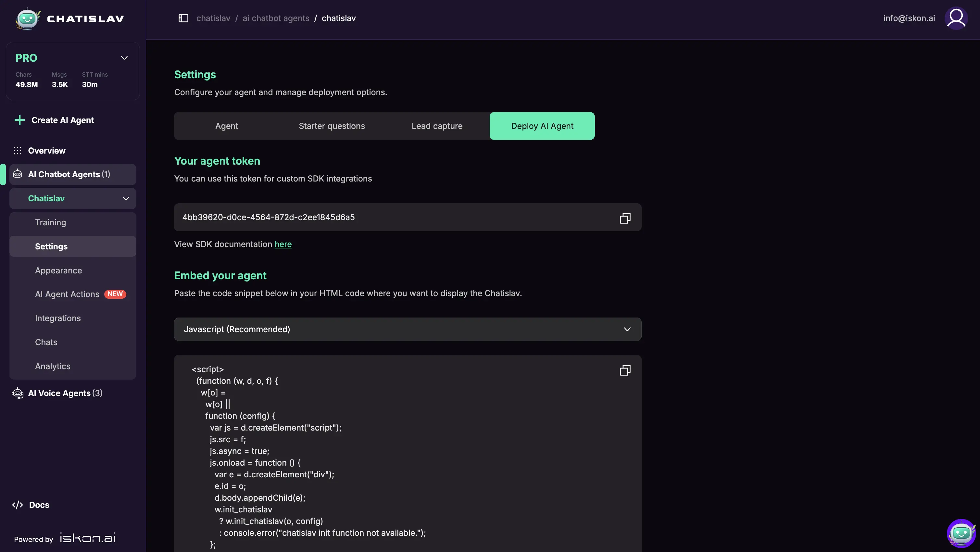Select the Deploy AI Agent tab

point(542,126)
